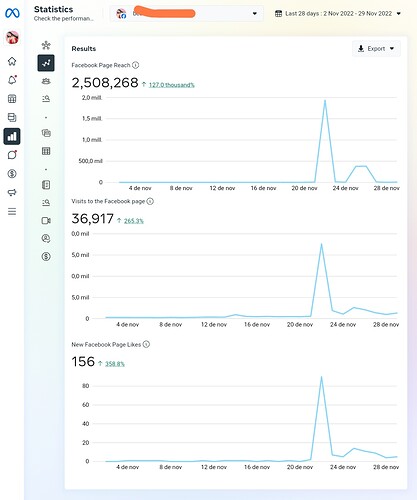Click the peak of the page likes chart
This screenshot has height=500, width=417.
(321, 377)
